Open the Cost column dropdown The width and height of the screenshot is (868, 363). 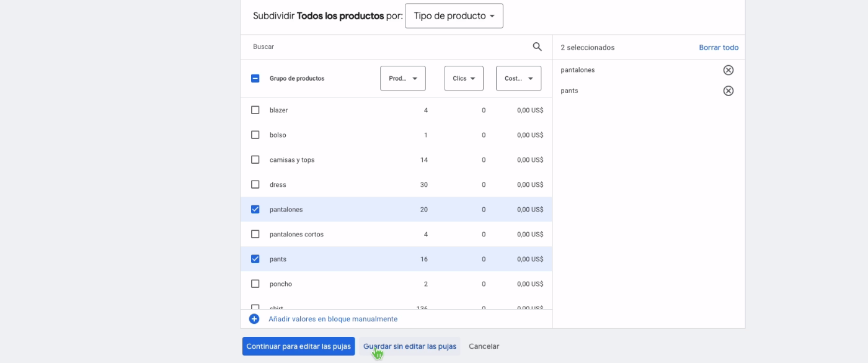tap(518, 78)
